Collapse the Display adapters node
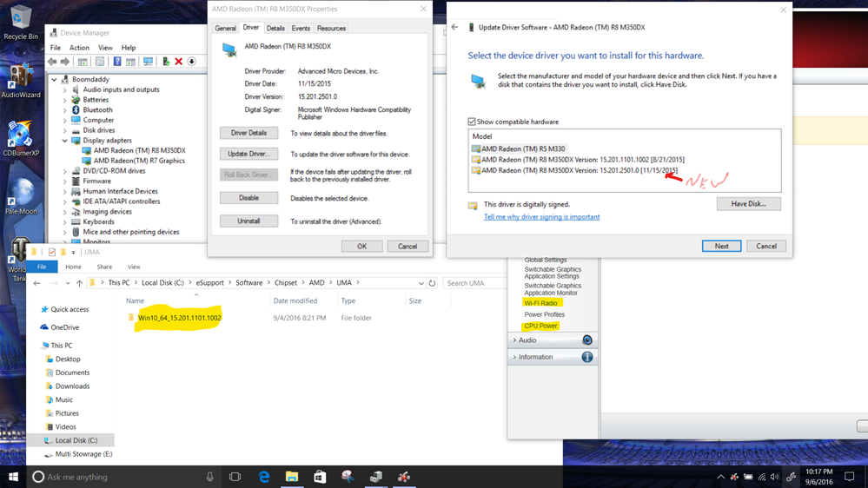The image size is (868, 488). pyautogui.click(x=65, y=141)
